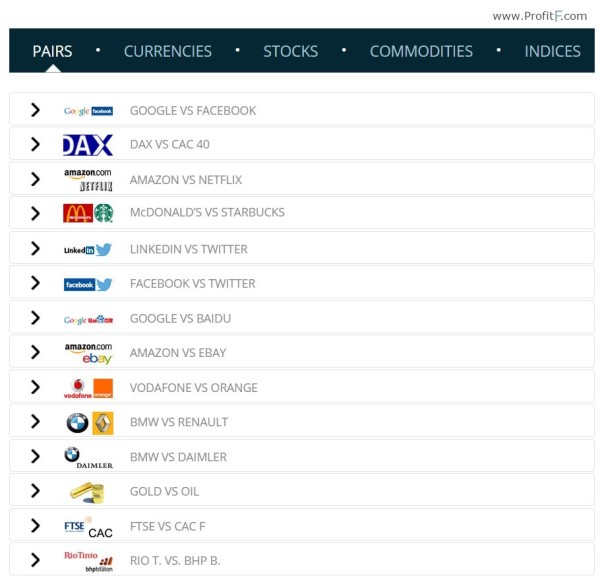Screen dimensions: 600x582
Task: Expand the Gold vs Oil chevron
Action: tap(35, 491)
